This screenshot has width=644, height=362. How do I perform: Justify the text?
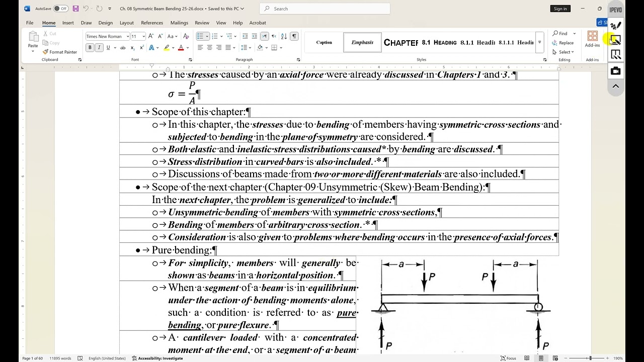[227, 48]
